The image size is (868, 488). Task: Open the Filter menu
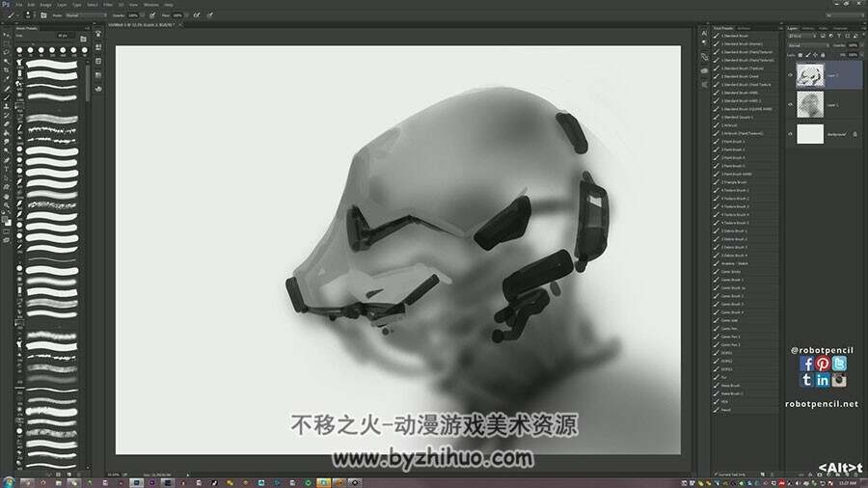tap(108, 5)
